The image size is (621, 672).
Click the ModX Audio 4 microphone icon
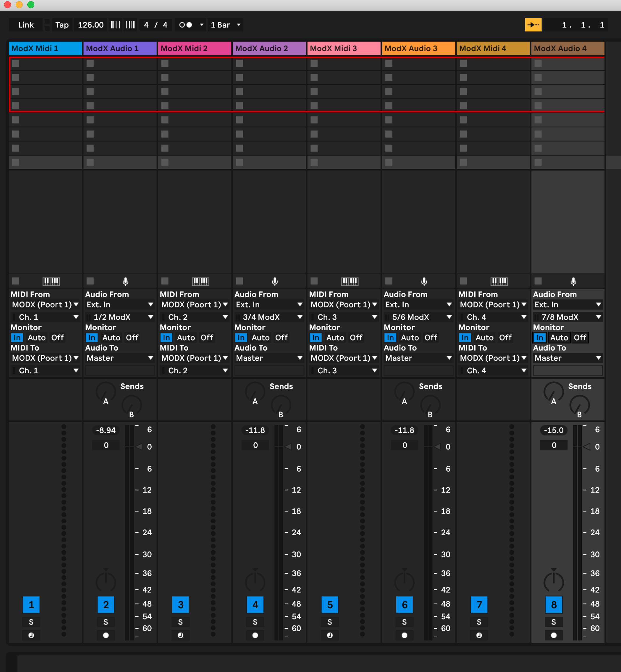pos(573,281)
